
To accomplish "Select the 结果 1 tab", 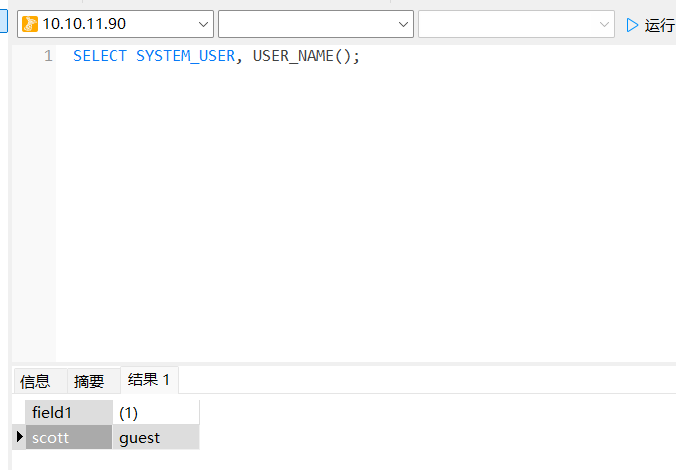I will pyautogui.click(x=149, y=380).
